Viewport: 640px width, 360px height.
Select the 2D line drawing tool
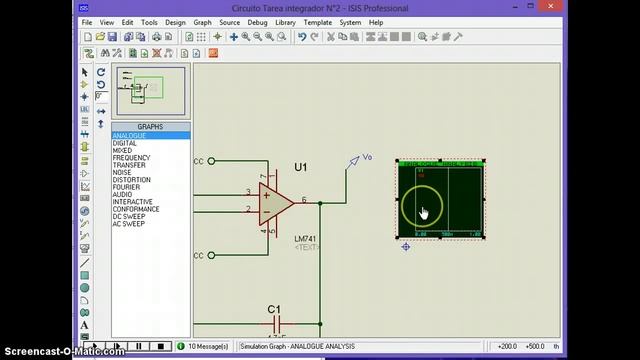(85, 263)
